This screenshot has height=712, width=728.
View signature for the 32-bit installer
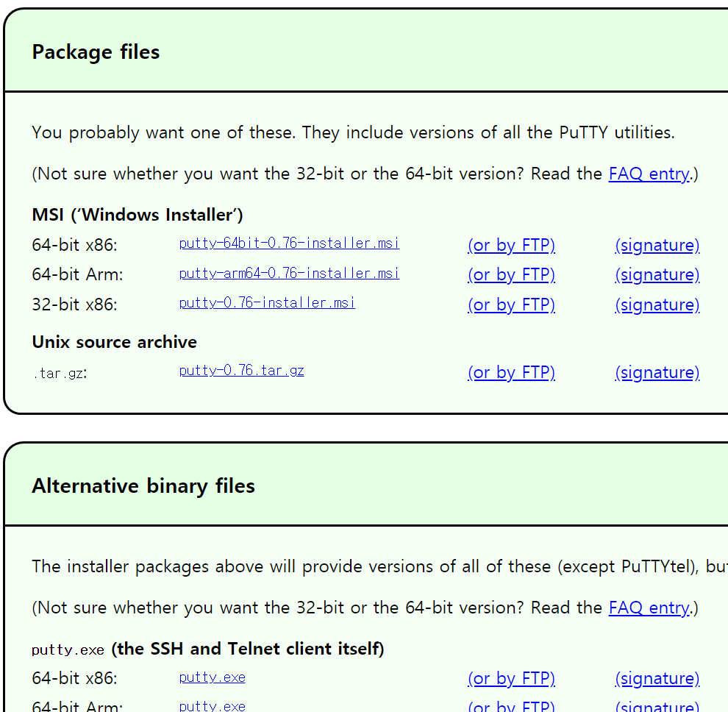pyautogui.click(x=657, y=305)
